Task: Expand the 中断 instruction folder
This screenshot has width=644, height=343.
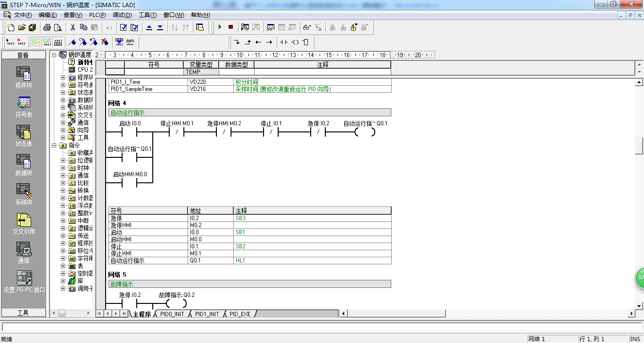Action: [x=63, y=220]
